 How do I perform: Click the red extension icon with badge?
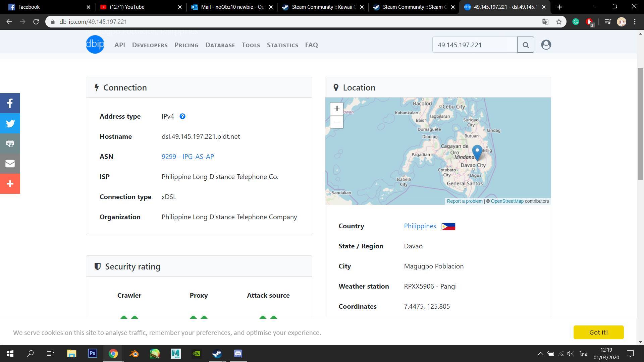click(590, 22)
